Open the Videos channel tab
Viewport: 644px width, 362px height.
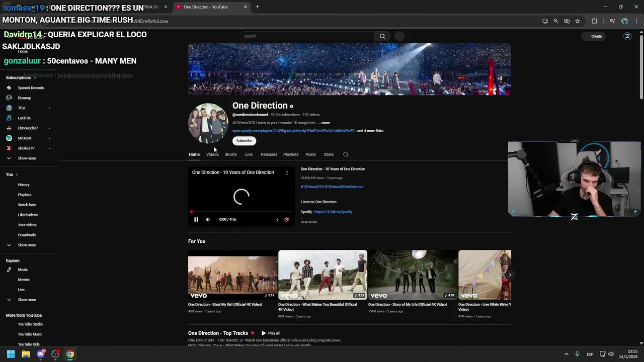click(212, 154)
